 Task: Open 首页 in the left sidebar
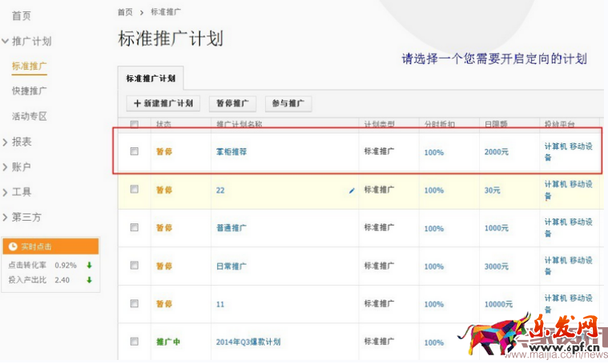coord(22,16)
